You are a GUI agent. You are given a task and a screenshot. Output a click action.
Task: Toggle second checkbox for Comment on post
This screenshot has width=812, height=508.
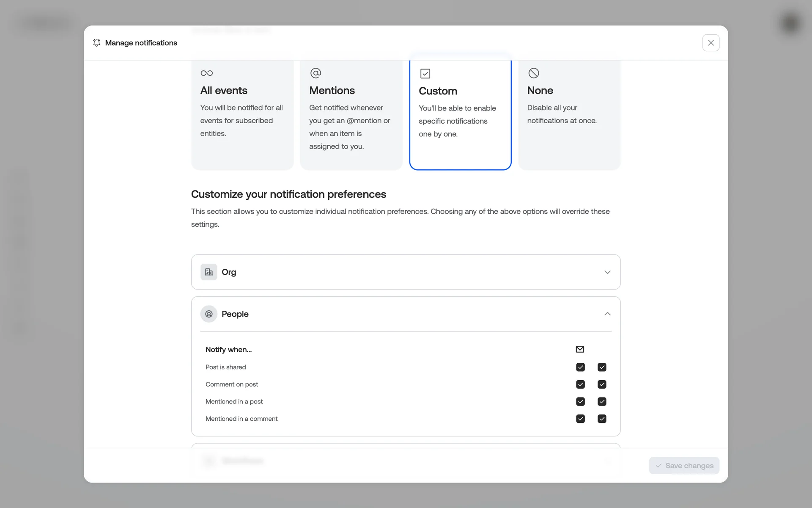click(602, 384)
